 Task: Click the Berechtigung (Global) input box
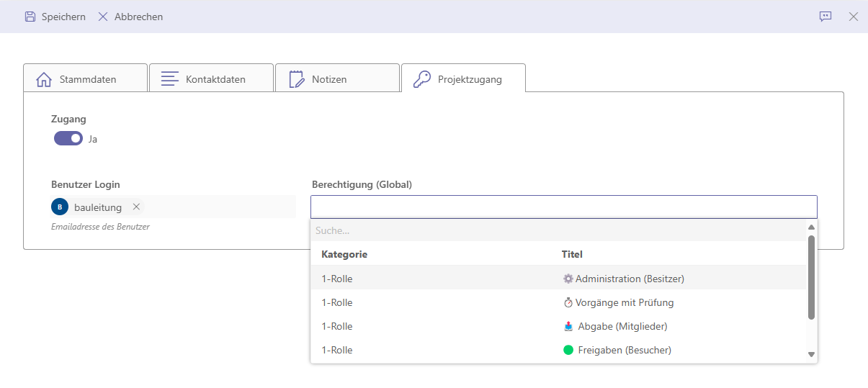563,207
